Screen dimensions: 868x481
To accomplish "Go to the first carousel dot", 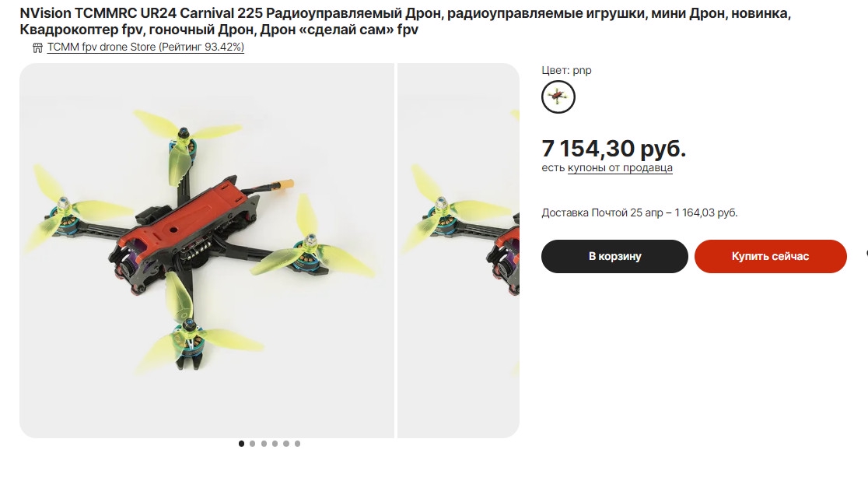I will (x=241, y=444).
